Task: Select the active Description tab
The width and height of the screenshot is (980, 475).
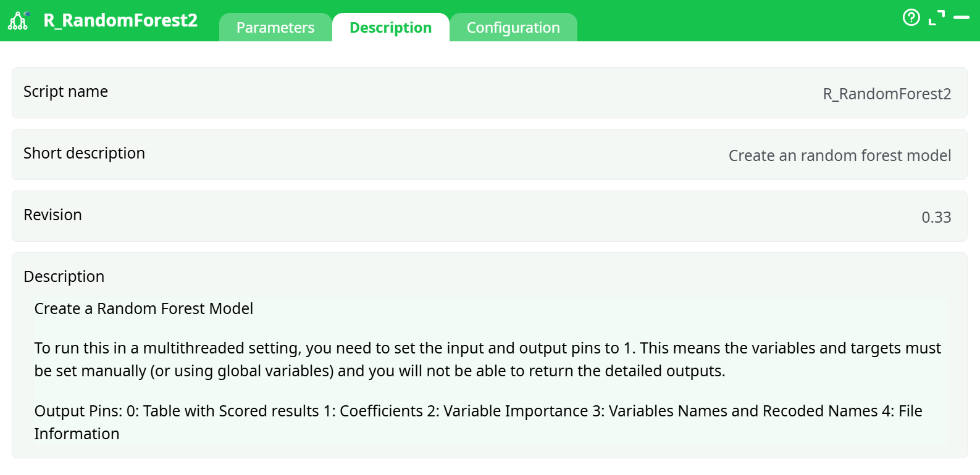Action: pyautogui.click(x=391, y=27)
